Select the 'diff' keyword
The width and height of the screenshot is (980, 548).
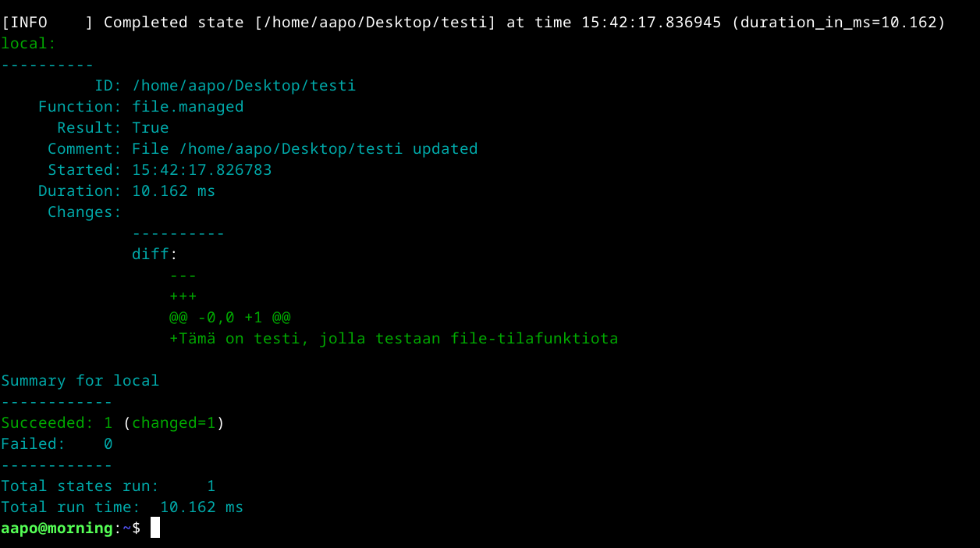pyautogui.click(x=151, y=254)
